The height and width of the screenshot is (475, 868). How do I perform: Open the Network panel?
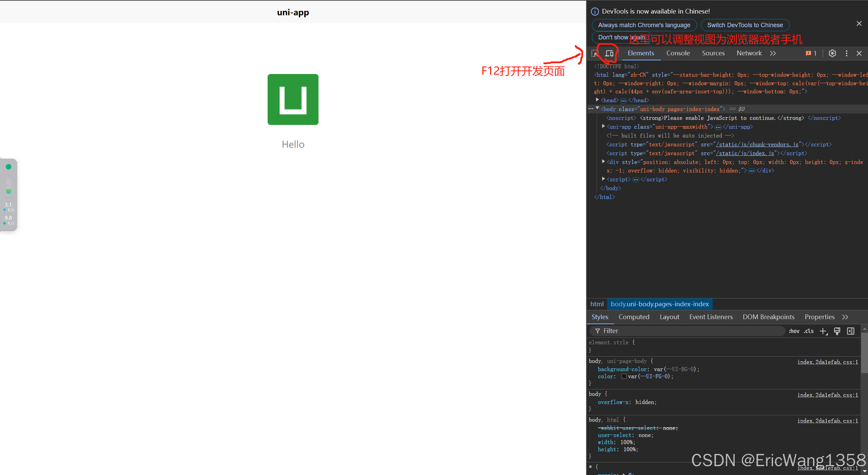tap(749, 53)
